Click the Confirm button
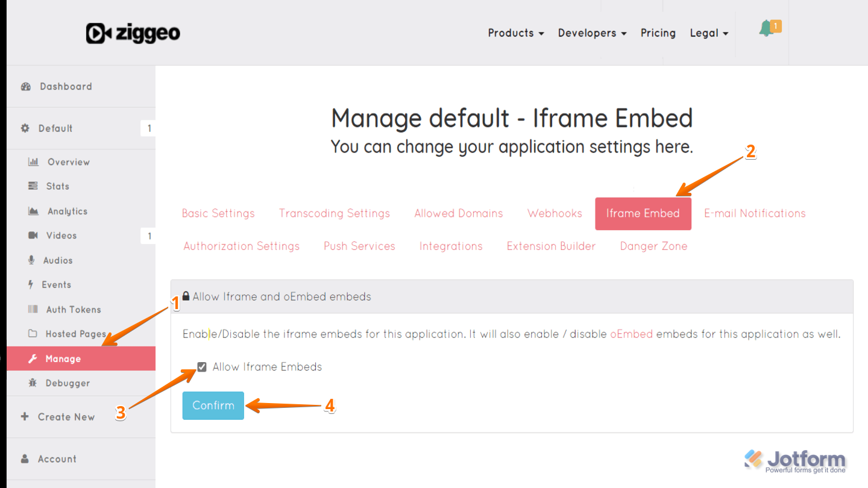 (x=213, y=405)
